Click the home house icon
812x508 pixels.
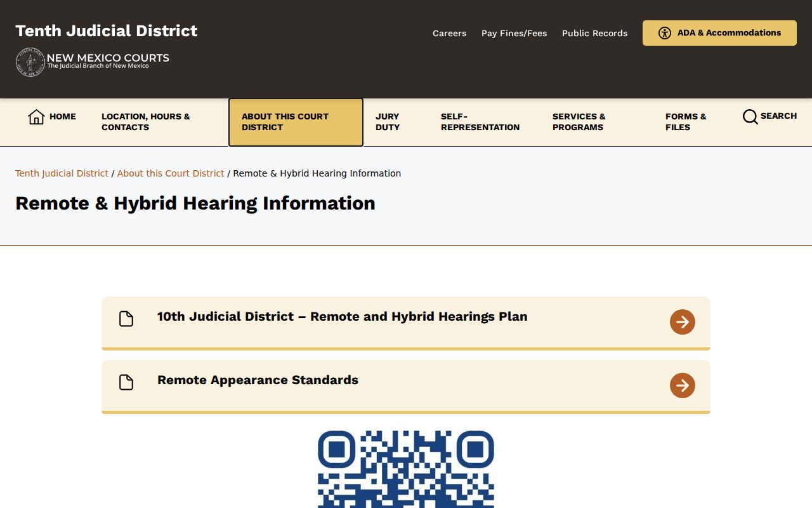(x=36, y=117)
